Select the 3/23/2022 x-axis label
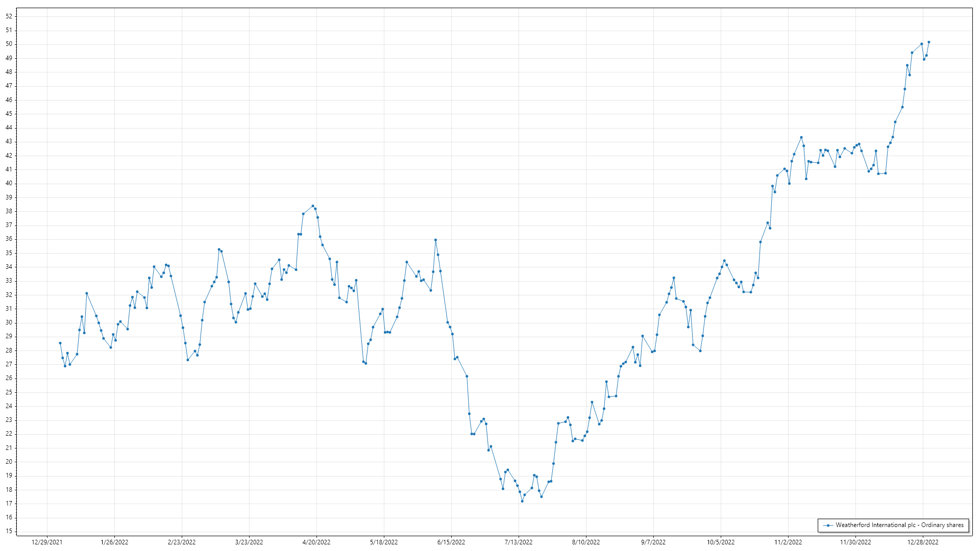Screen dimensions: 980x551 click(x=249, y=542)
